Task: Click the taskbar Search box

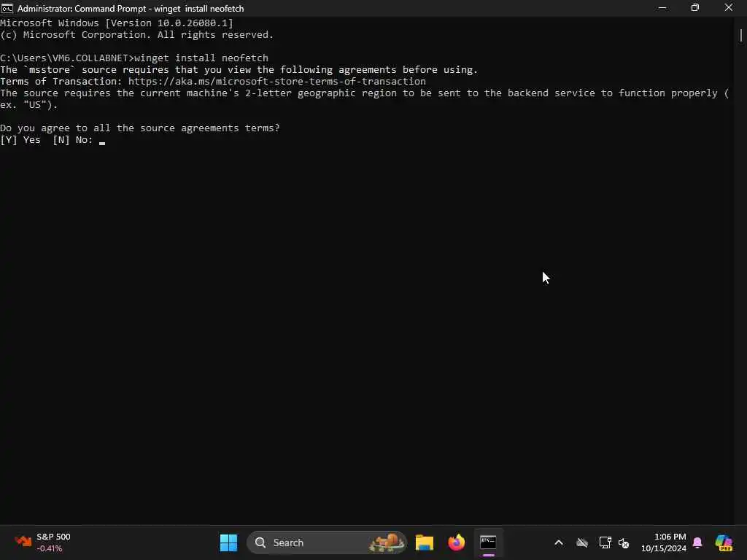Action: pyautogui.click(x=327, y=542)
